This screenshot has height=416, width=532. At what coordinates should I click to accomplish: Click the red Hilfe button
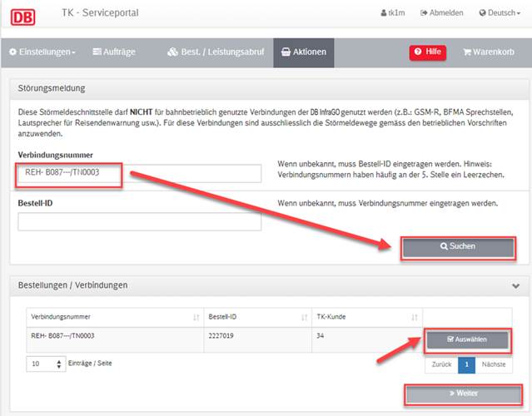tap(427, 52)
